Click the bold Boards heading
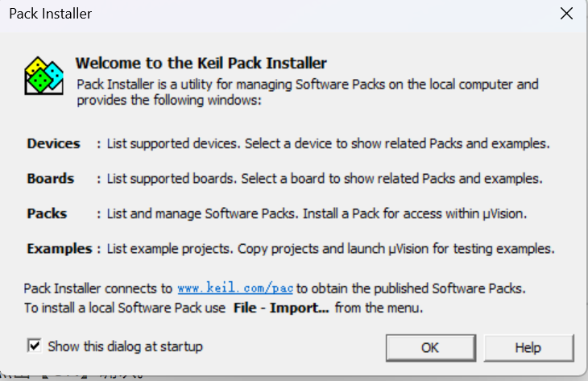Viewport: 588px width, 381px height. point(51,179)
